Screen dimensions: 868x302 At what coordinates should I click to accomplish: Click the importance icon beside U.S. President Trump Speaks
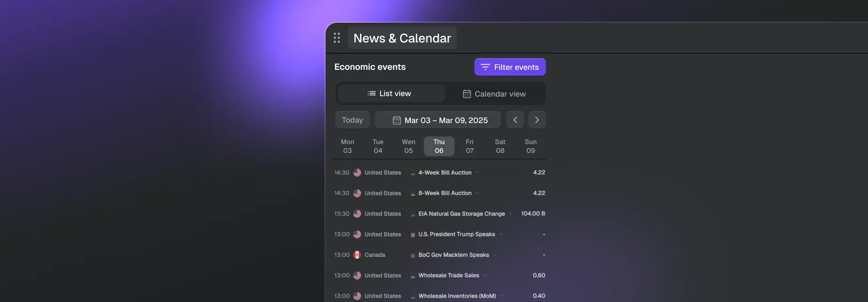(413, 235)
